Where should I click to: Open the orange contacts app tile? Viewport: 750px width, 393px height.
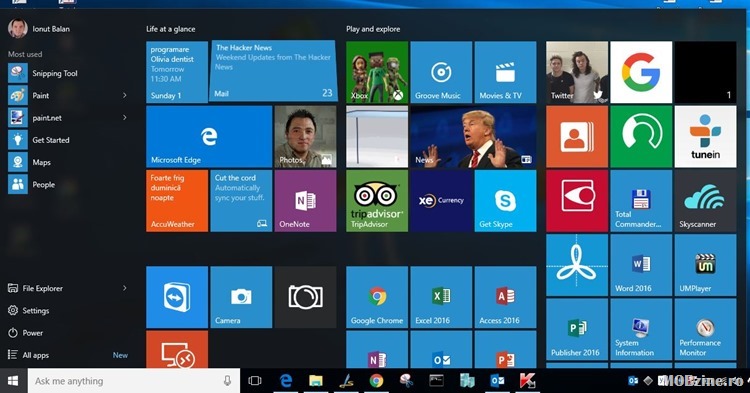pos(577,137)
